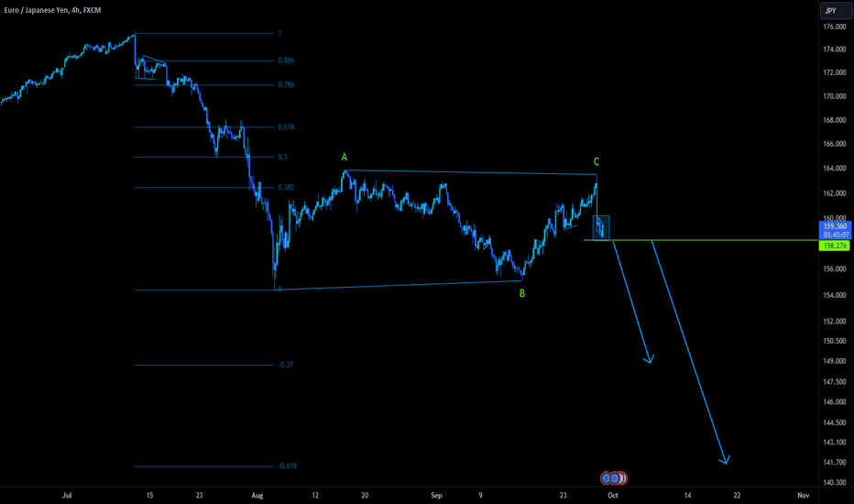
Task: Click the 174.000 price axis label
Action: click(835, 49)
